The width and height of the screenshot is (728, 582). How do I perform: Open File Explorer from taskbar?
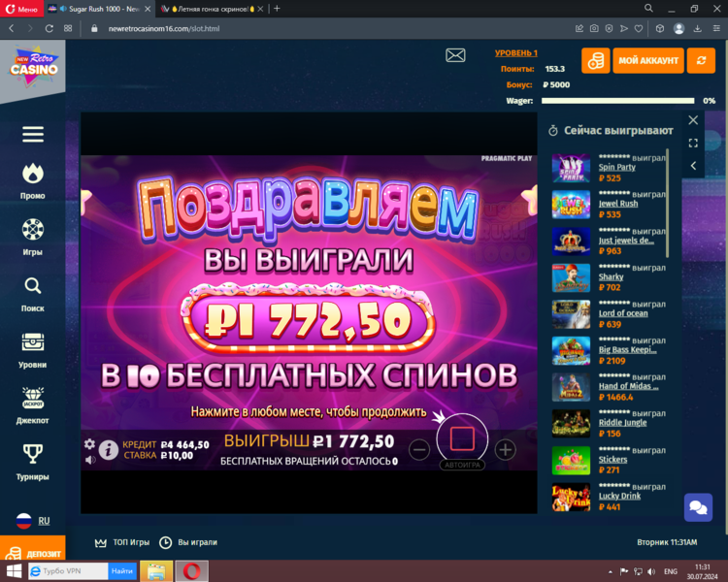[156, 571]
